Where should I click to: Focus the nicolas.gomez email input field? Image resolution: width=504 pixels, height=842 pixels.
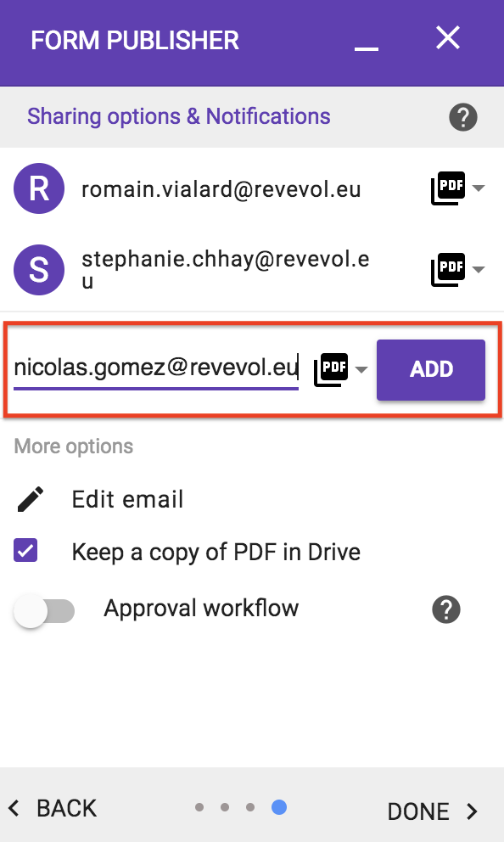click(155, 368)
